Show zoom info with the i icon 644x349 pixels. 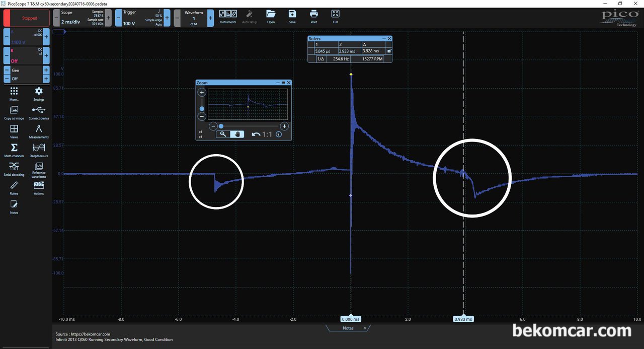coord(279,134)
